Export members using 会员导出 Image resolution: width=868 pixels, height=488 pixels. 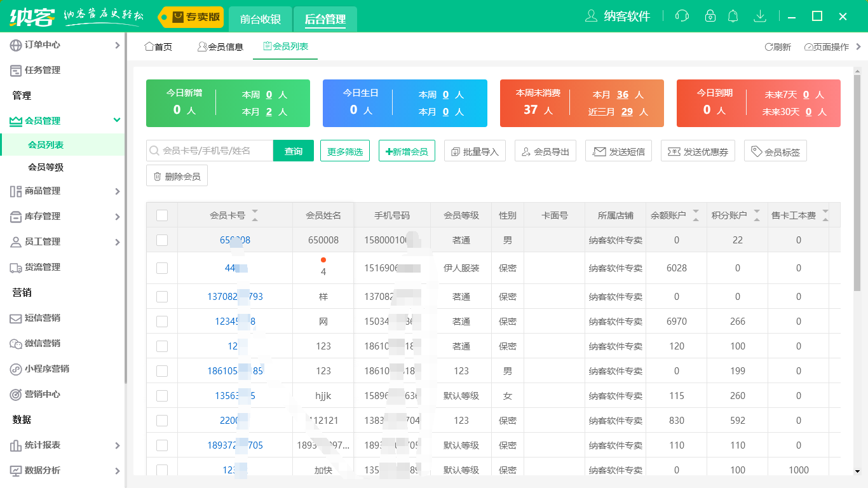pos(545,151)
